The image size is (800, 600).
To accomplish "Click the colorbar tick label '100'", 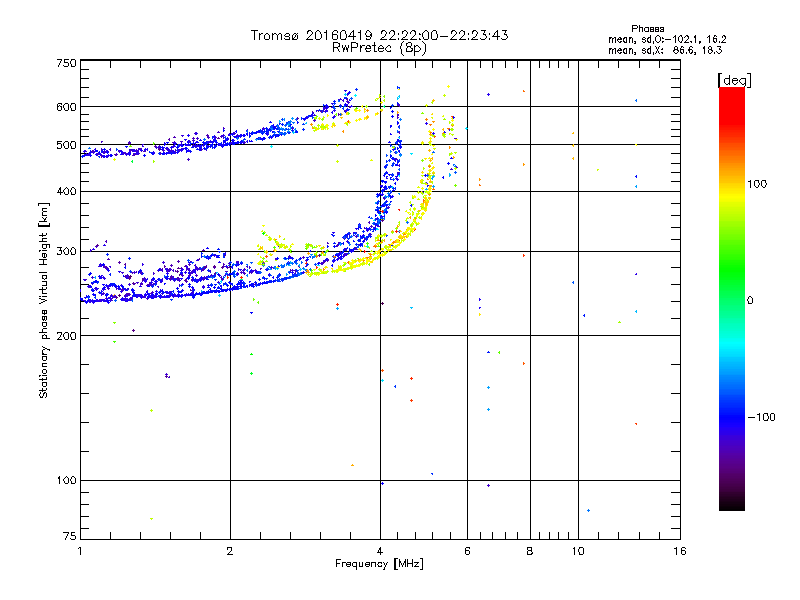I will click(x=757, y=184).
